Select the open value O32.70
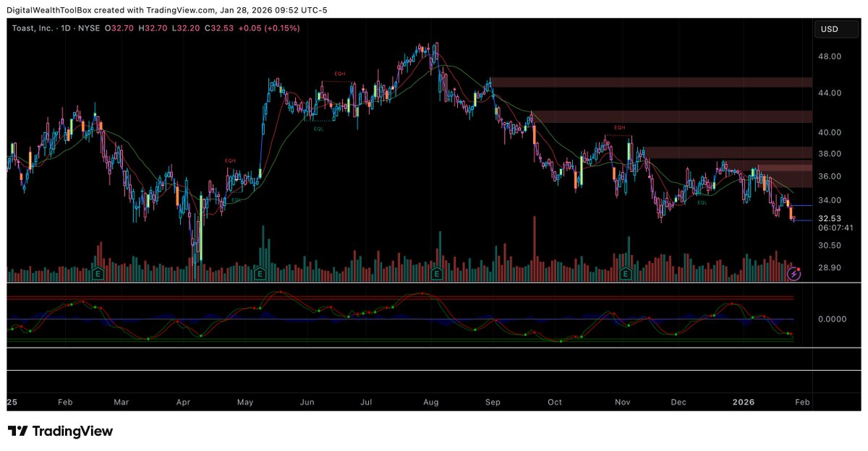 (x=119, y=27)
